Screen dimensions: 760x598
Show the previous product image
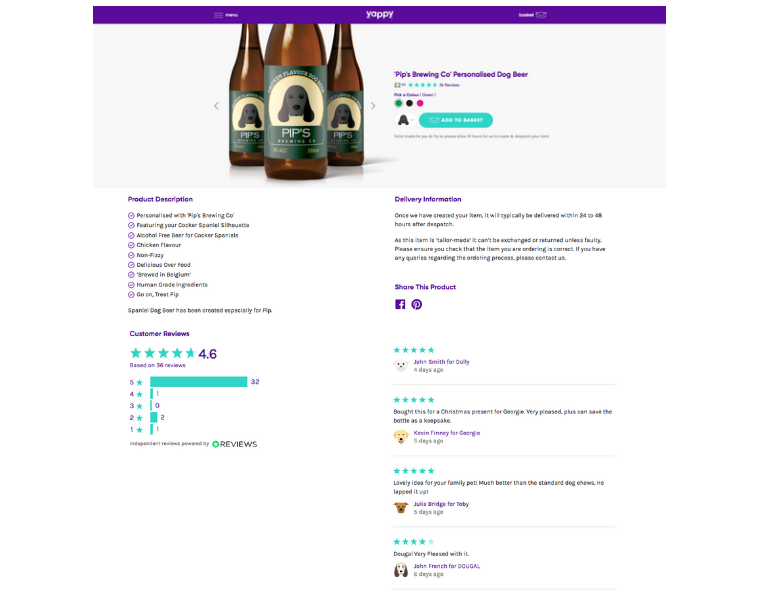[216, 105]
